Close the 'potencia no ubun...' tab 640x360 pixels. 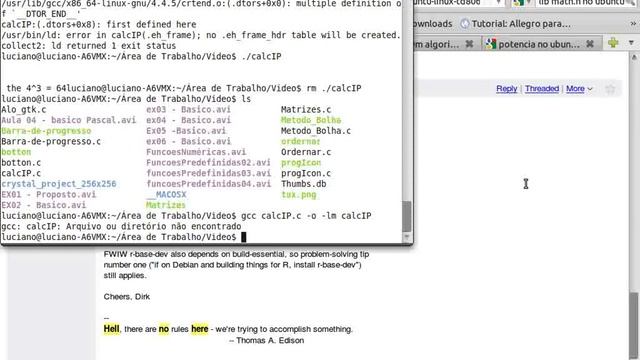point(590,44)
